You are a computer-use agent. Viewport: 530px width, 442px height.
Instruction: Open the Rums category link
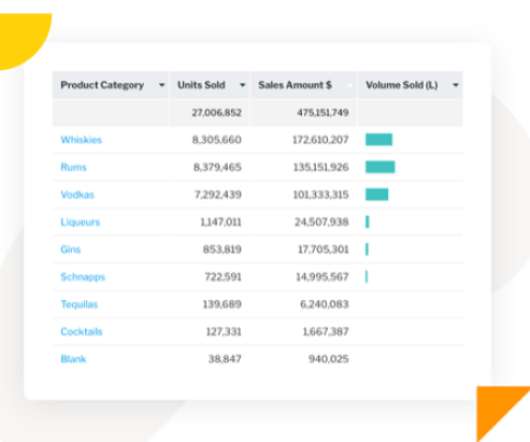pyautogui.click(x=73, y=167)
